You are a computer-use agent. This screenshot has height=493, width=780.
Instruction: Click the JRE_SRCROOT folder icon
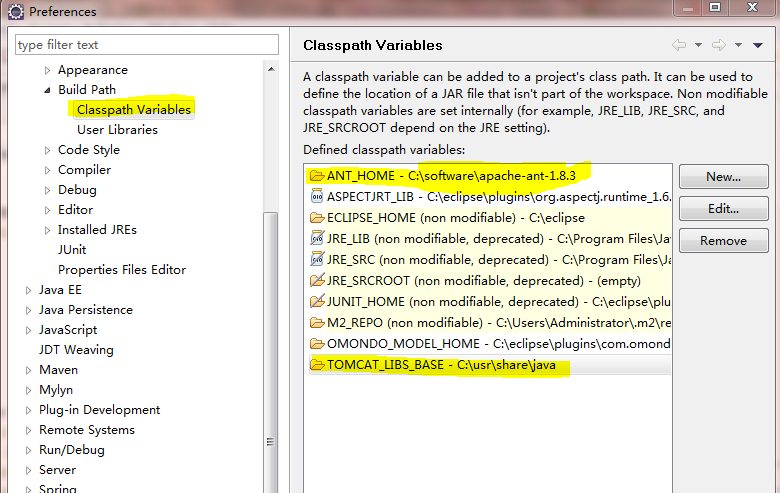(x=317, y=281)
